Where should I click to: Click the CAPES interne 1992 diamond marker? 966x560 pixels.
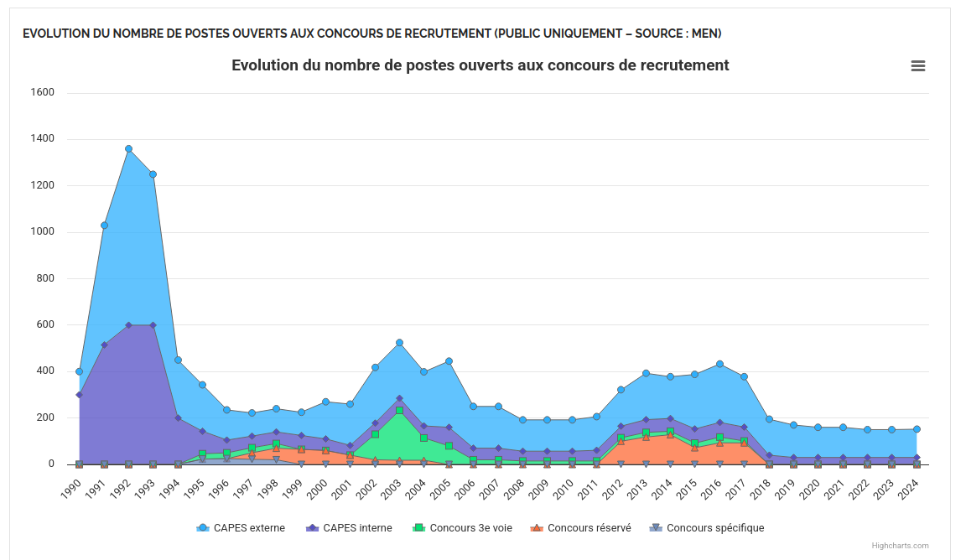pos(128,325)
